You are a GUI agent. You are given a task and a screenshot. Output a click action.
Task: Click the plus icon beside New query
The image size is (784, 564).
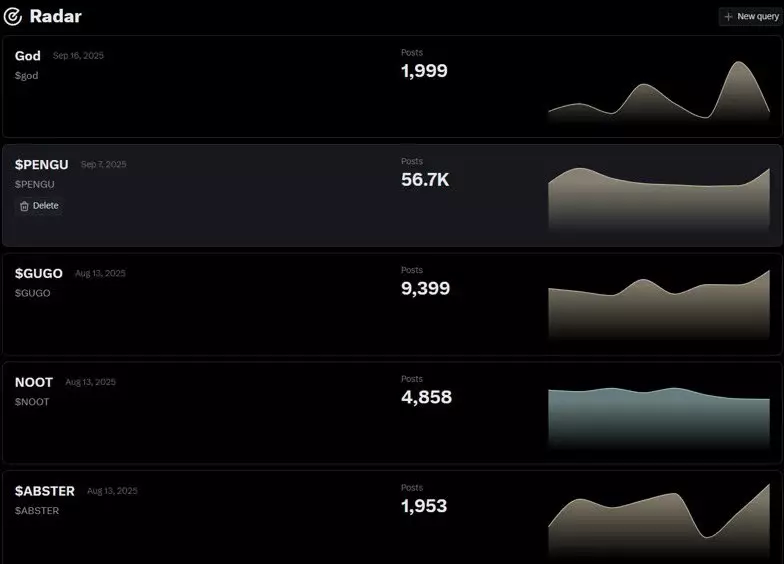click(x=728, y=16)
